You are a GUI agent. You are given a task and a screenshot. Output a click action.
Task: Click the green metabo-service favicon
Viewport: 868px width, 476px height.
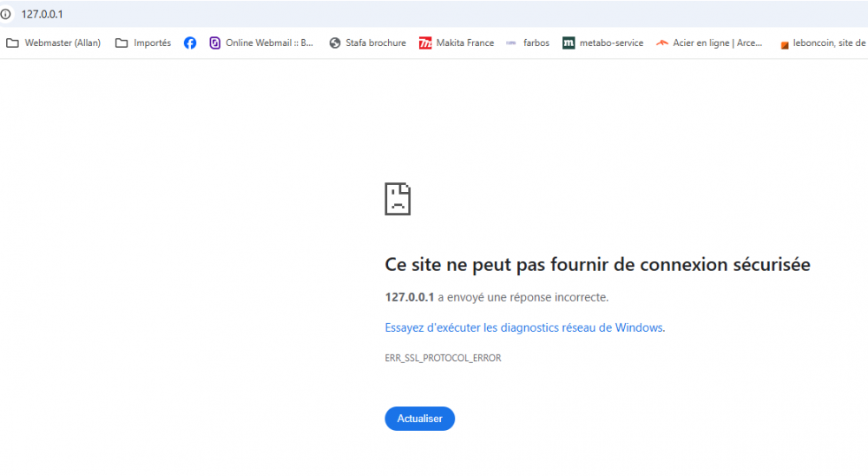[x=569, y=43]
